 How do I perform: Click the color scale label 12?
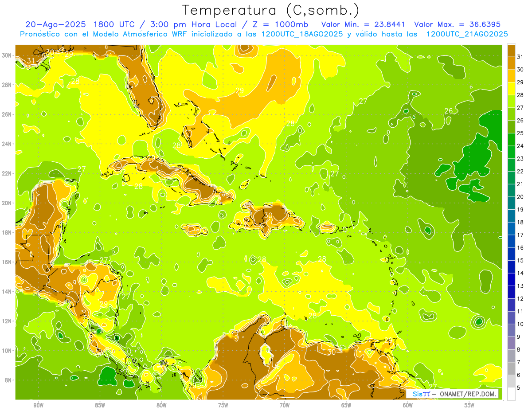click(520, 298)
